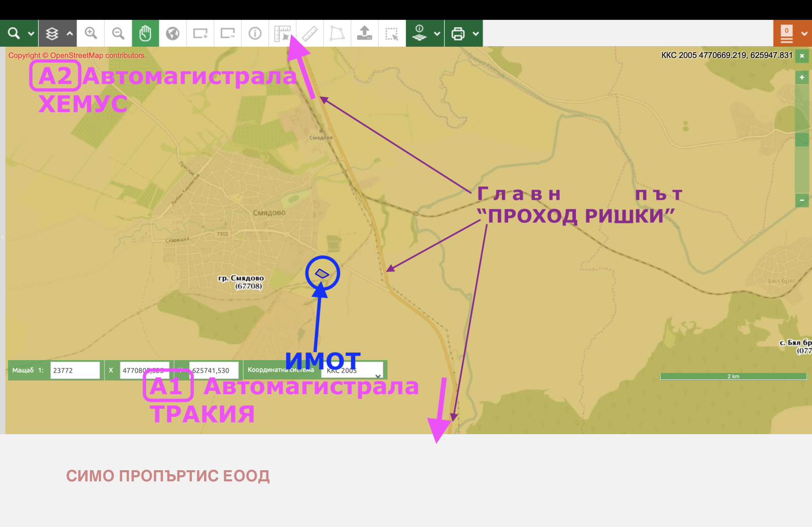The image size is (812, 527).
Task: Close the coordinates display with the X button
Action: click(x=802, y=56)
